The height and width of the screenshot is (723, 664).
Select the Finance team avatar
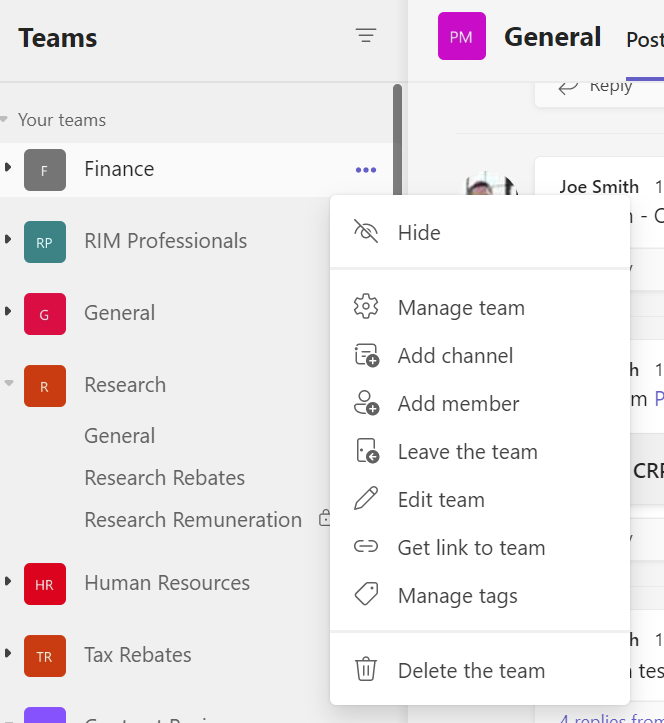[45, 170]
